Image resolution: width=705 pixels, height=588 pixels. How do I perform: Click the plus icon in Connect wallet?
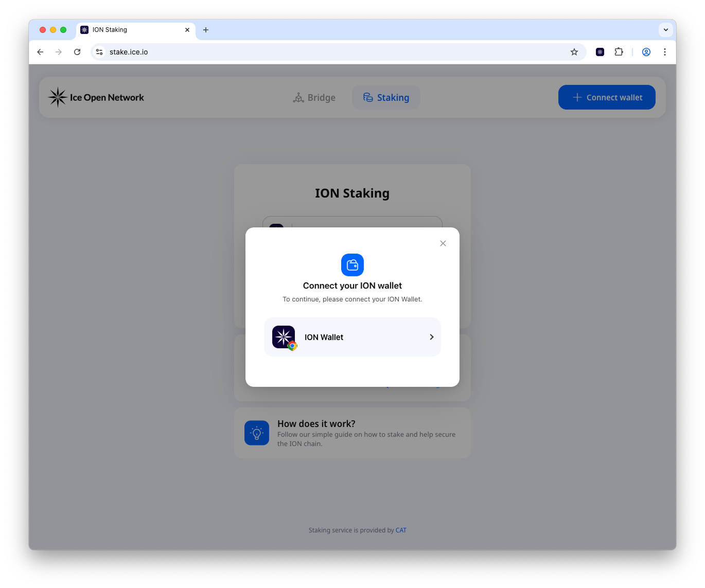pyautogui.click(x=577, y=97)
